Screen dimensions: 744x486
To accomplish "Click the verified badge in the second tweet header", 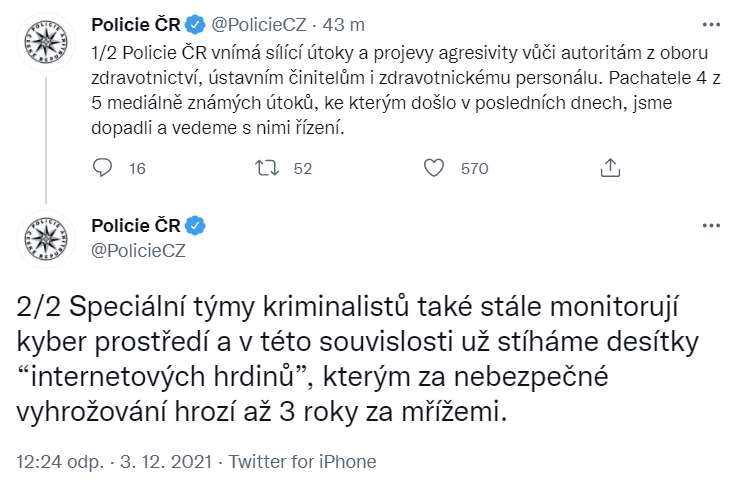I will (x=197, y=225).
